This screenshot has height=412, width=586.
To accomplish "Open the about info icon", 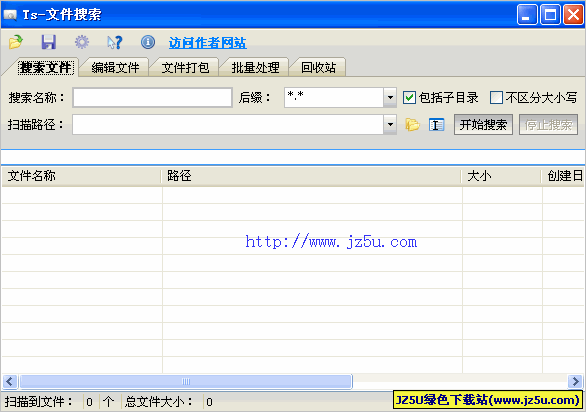I will 148,42.
